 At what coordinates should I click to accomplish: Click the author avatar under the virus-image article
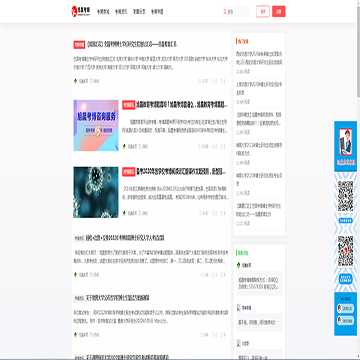coord(124,213)
